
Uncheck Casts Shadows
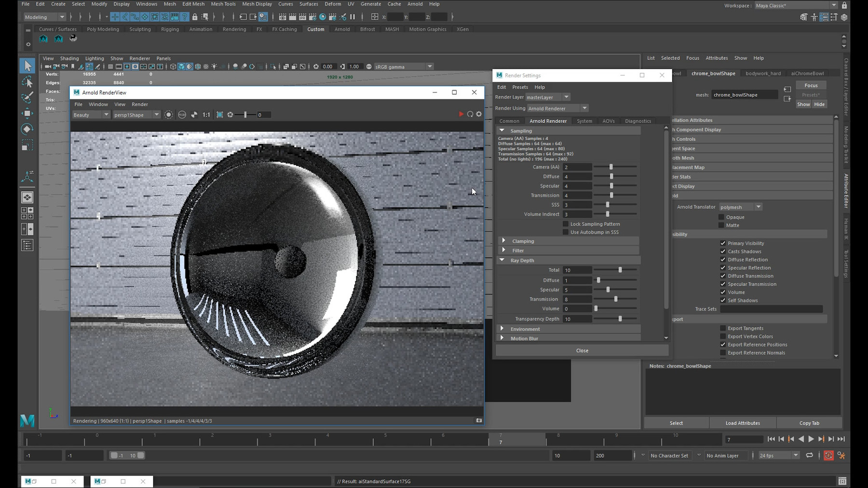coord(723,251)
